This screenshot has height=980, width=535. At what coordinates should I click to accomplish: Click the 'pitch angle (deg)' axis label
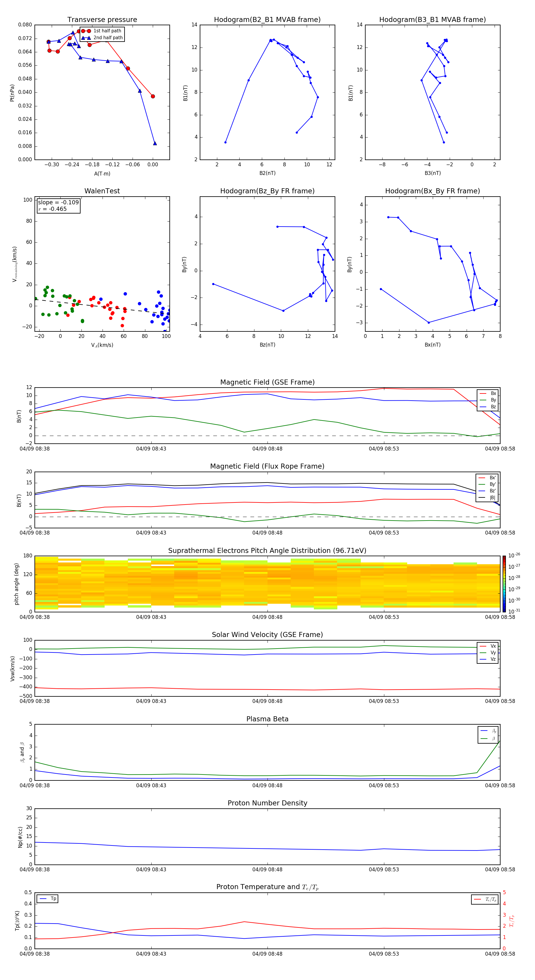16,584
